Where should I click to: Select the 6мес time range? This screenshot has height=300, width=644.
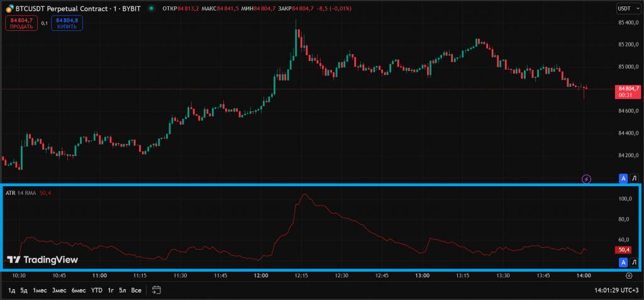[x=79, y=290]
